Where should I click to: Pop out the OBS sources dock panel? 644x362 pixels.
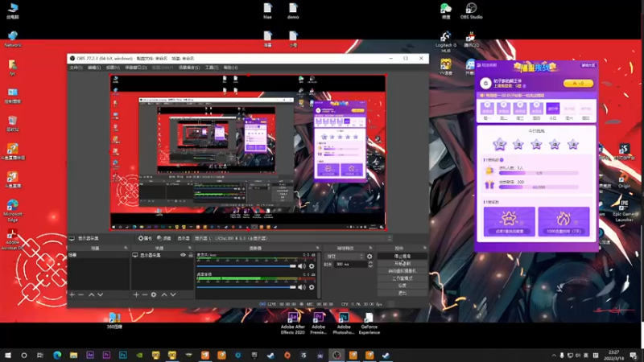(190, 248)
